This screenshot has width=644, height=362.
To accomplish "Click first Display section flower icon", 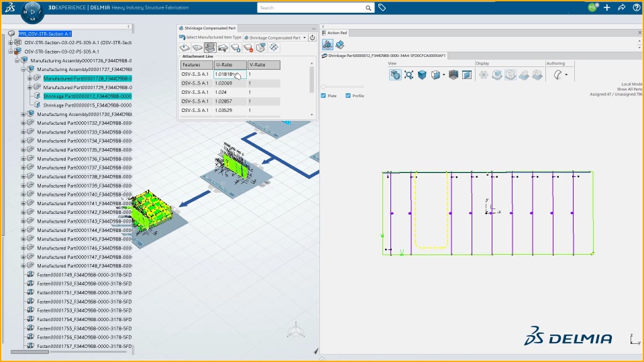I will click(x=484, y=74).
